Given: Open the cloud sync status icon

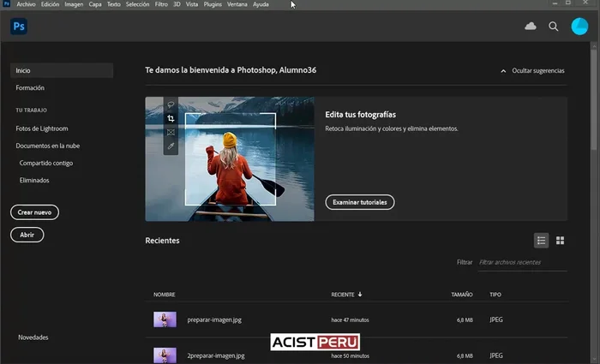Looking at the screenshot, I should [531, 26].
